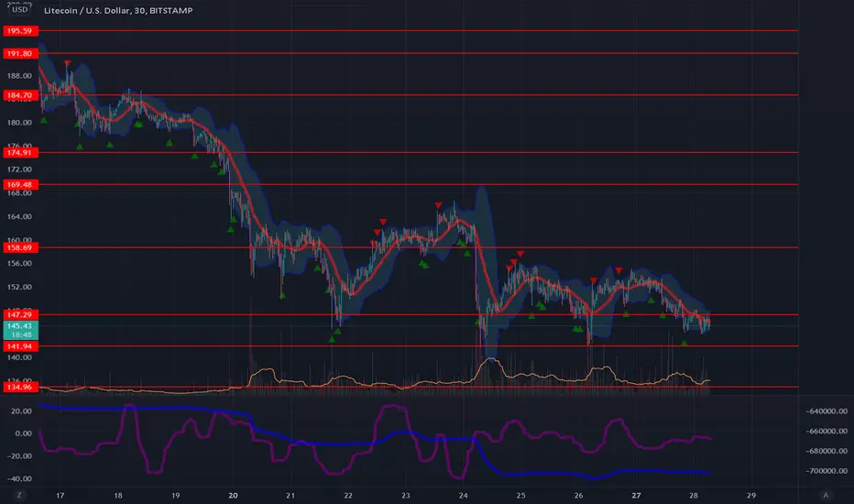Image resolution: width=854 pixels, height=504 pixels.
Task: Select the 147.29 red price label
Action: (x=21, y=314)
